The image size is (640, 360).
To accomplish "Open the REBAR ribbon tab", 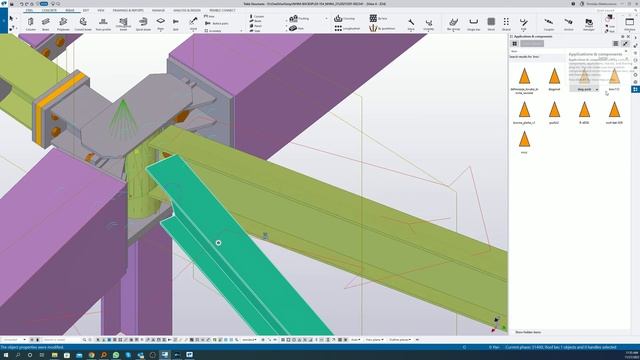I will coord(70,10).
